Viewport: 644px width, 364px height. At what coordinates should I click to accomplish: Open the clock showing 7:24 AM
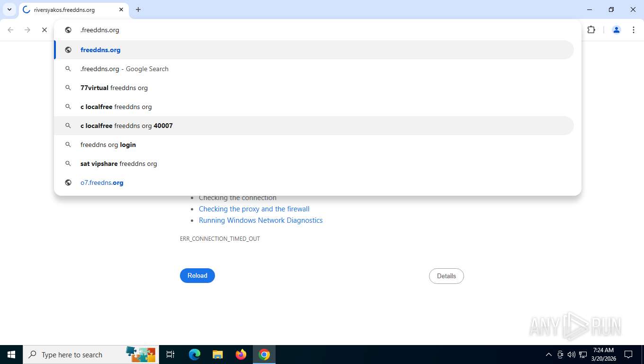(x=603, y=355)
